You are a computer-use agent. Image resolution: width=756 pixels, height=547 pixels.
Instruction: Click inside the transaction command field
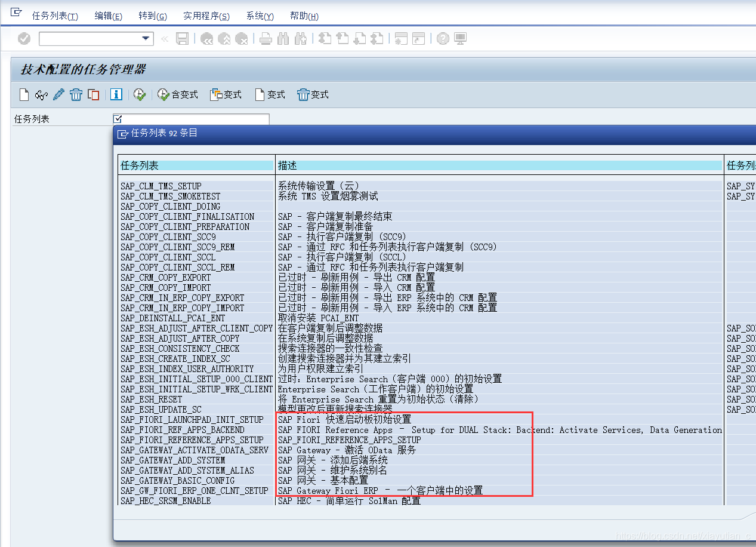90,39
